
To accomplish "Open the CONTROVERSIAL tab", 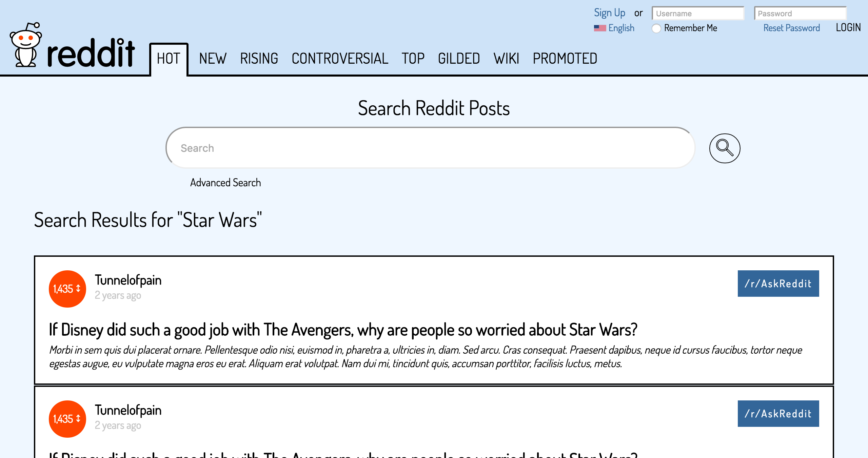I will [x=340, y=59].
